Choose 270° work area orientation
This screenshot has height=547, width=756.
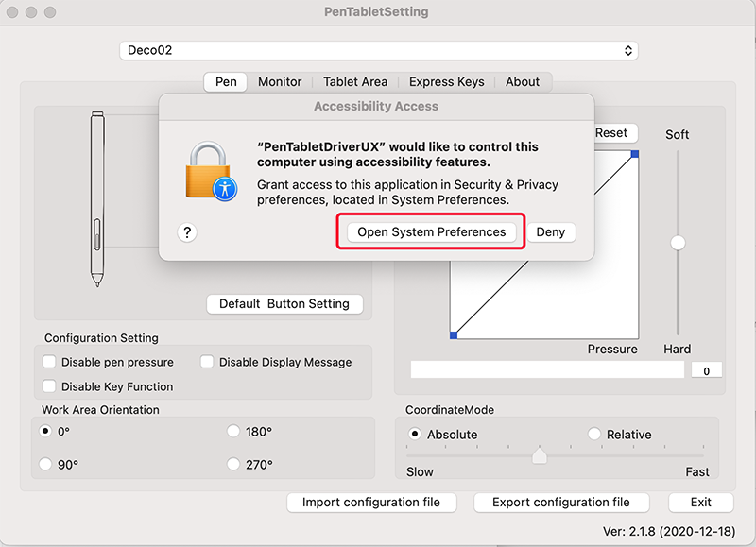point(233,464)
